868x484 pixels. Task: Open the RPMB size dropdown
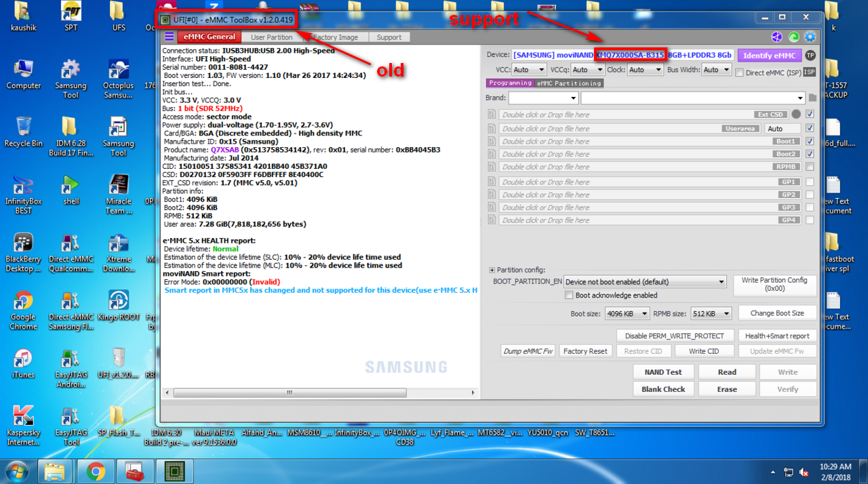point(711,314)
